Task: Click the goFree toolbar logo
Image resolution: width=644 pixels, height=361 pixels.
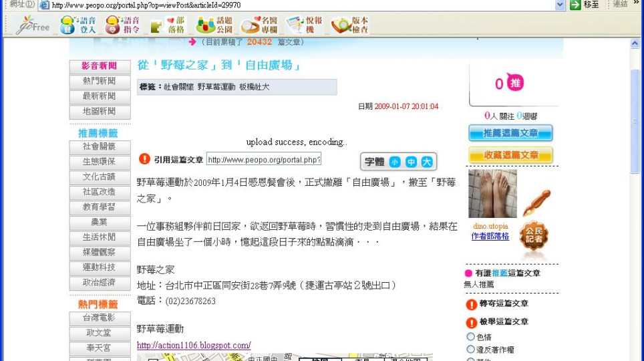Action: point(33,25)
